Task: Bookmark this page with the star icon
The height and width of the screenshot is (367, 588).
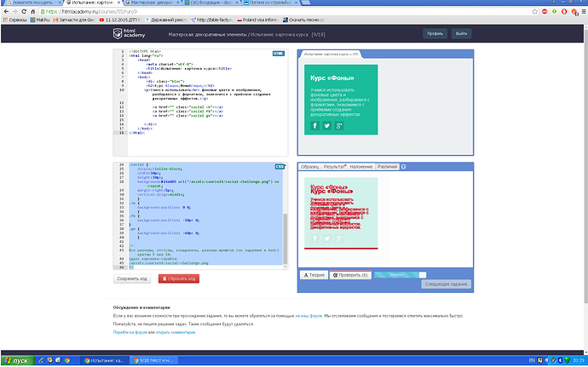Action: point(535,12)
